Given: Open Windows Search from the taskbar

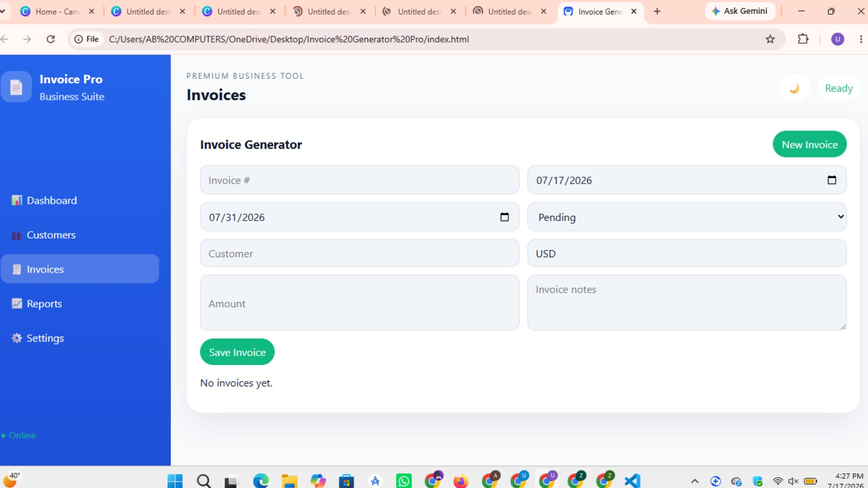Looking at the screenshot, I should pos(204,481).
